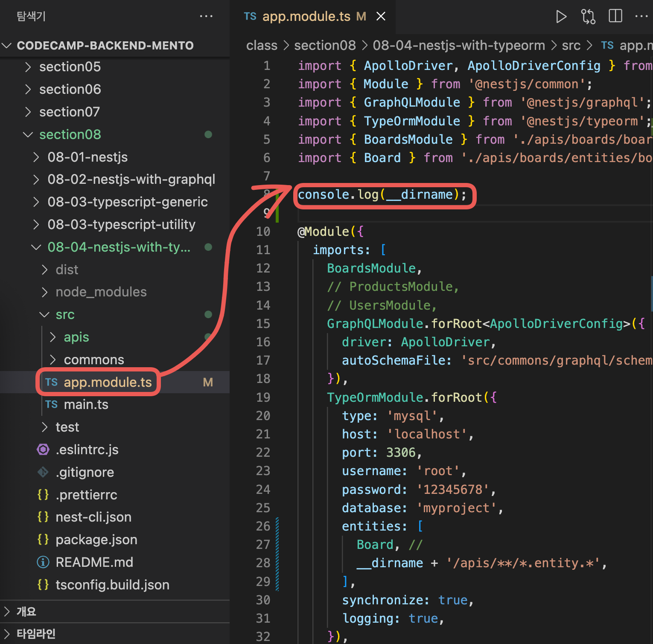Viewport: 653px width, 644px height.
Task: Click the port value 3306
Action: tap(401, 453)
